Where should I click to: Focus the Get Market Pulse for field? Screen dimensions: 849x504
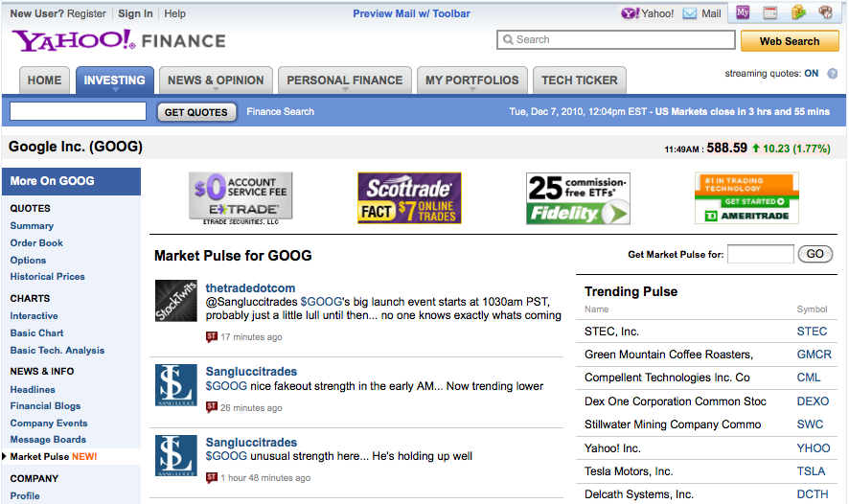coord(760,254)
